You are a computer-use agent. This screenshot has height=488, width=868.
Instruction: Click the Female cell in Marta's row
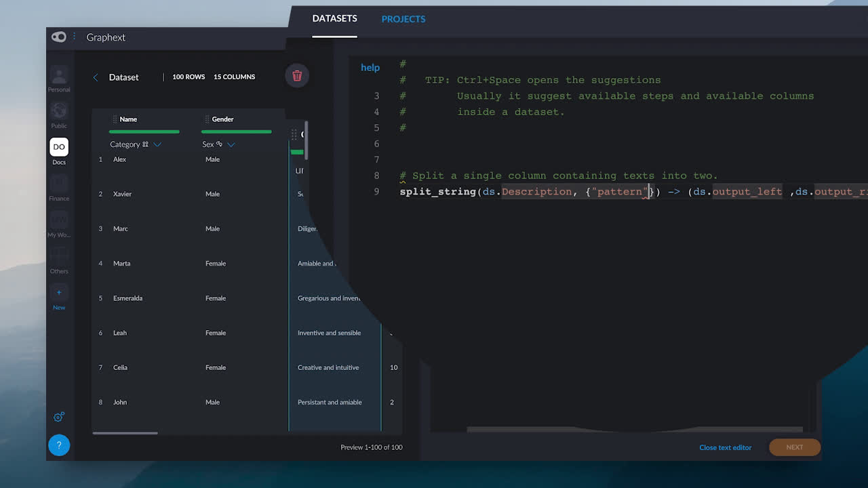pos(216,263)
